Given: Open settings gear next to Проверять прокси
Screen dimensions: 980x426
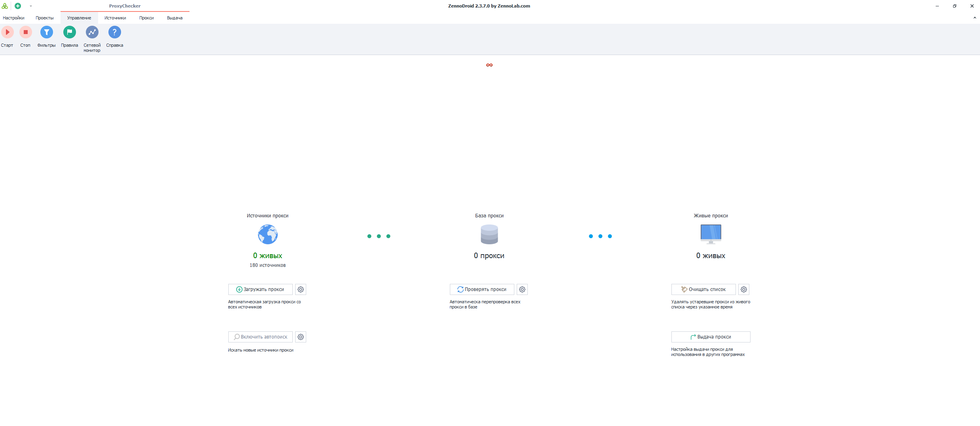Looking at the screenshot, I should [x=522, y=289].
